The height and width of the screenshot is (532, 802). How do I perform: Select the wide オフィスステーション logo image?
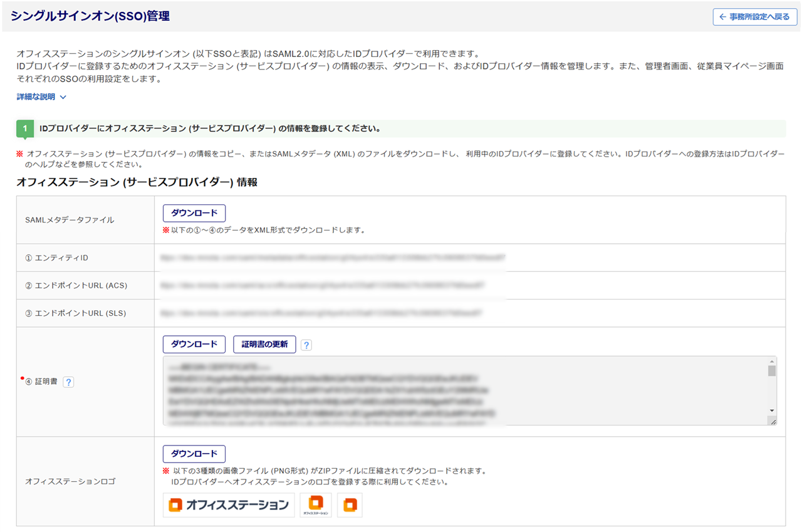[229, 505]
